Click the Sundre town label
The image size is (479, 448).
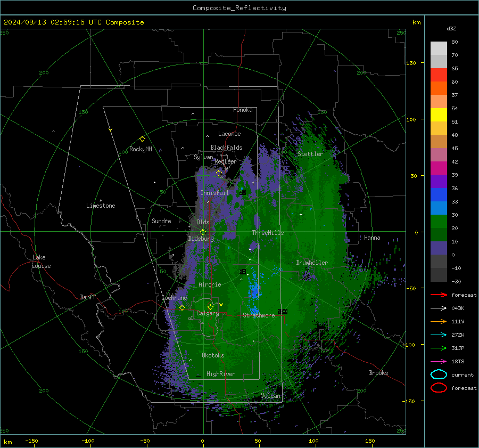click(x=161, y=221)
